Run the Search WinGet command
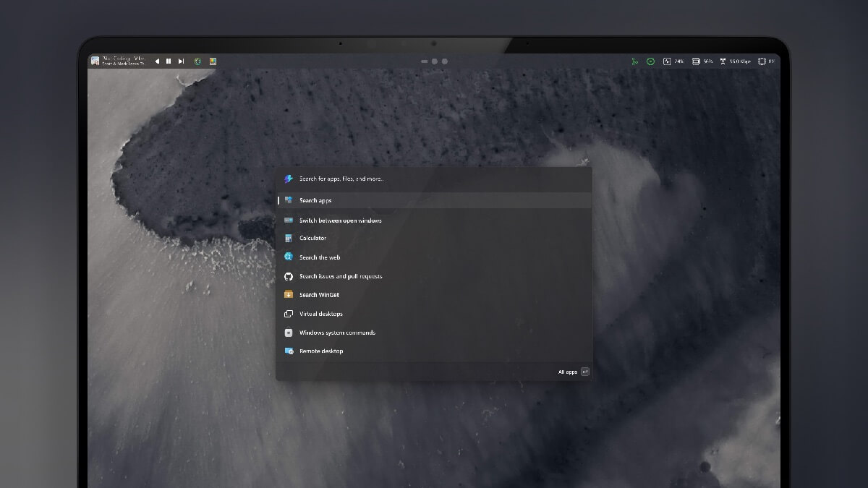 coord(320,295)
